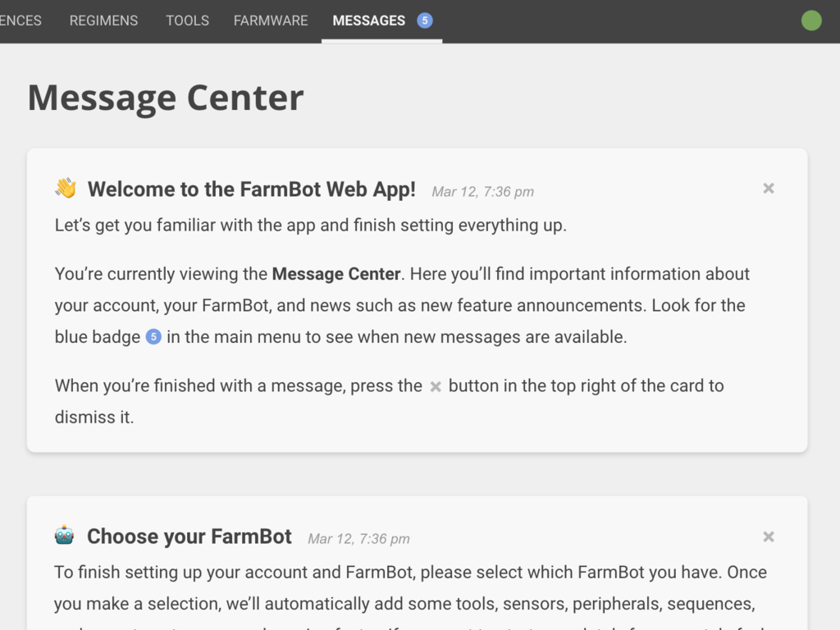Viewport: 840px width, 630px height.
Task: Click the green connectivity status circle
Action: (x=811, y=21)
